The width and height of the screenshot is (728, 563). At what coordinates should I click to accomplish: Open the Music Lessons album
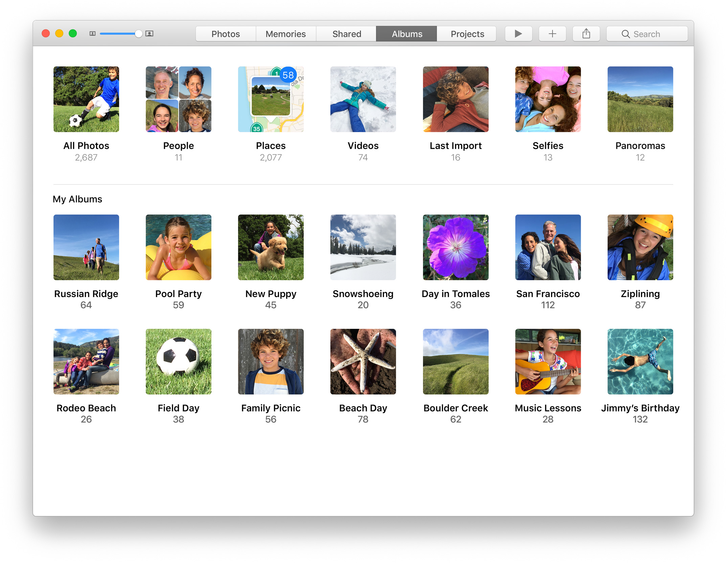coord(548,362)
